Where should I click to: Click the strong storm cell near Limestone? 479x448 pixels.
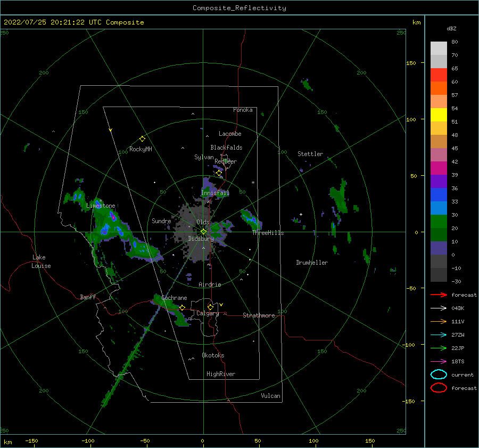pos(113,216)
